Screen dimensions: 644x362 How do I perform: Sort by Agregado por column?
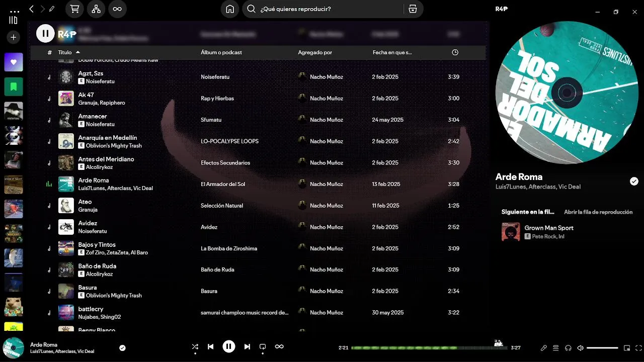(x=315, y=52)
